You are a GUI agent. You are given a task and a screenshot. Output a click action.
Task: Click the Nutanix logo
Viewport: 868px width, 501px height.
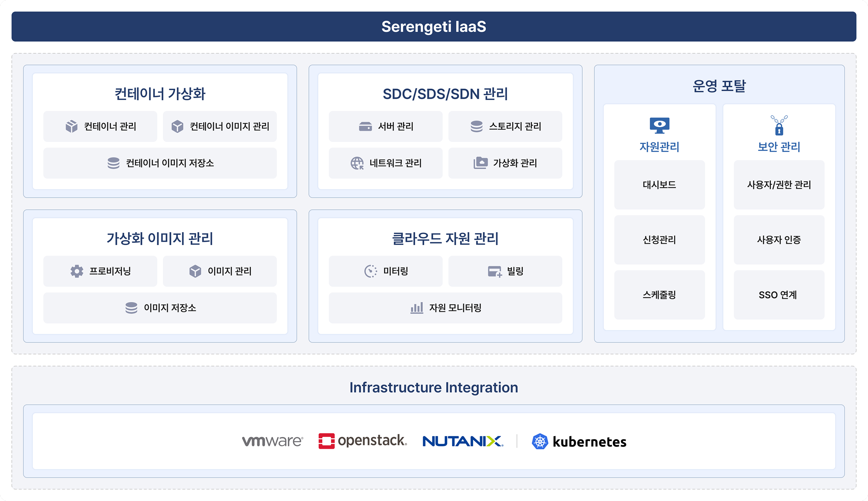click(463, 441)
